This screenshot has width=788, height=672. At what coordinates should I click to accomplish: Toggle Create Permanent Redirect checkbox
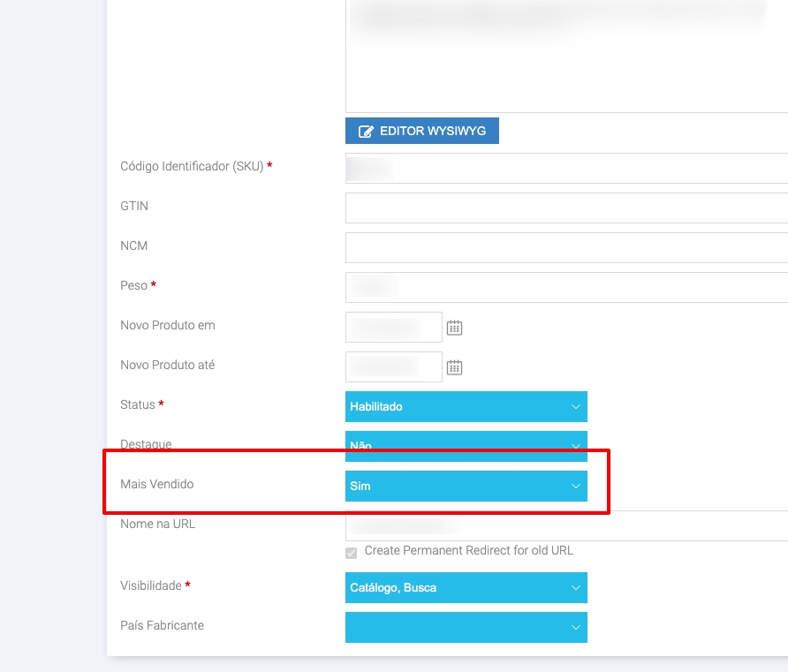coord(352,552)
